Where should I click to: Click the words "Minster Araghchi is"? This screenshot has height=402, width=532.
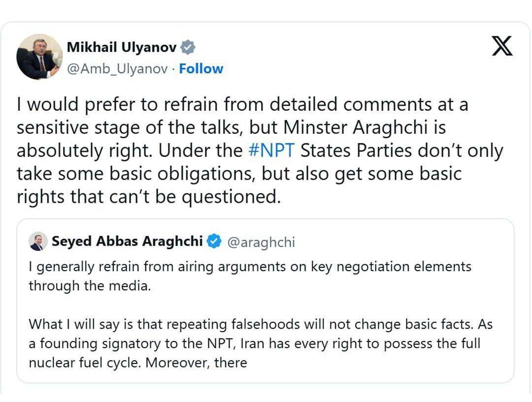click(x=375, y=127)
